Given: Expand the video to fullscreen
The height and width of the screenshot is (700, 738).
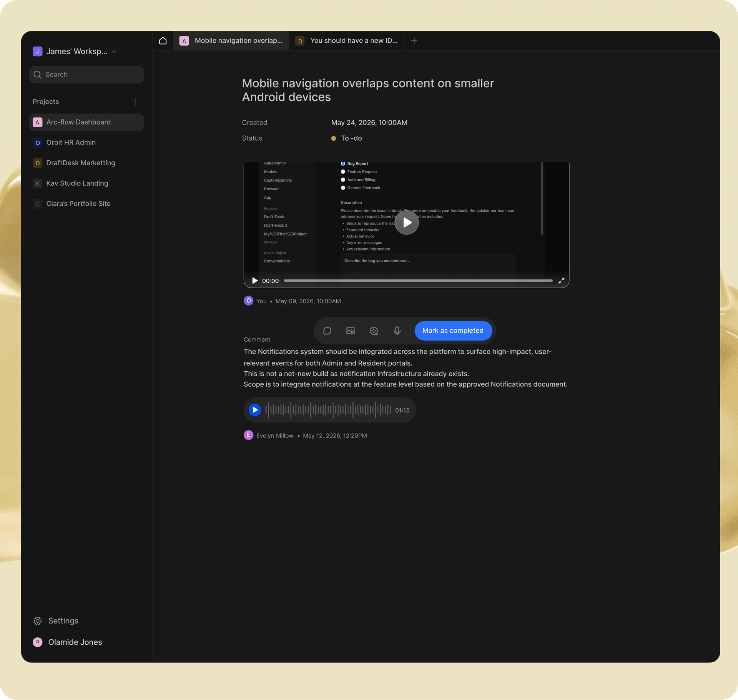Looking at the screenshot, I should click(562, 281).
